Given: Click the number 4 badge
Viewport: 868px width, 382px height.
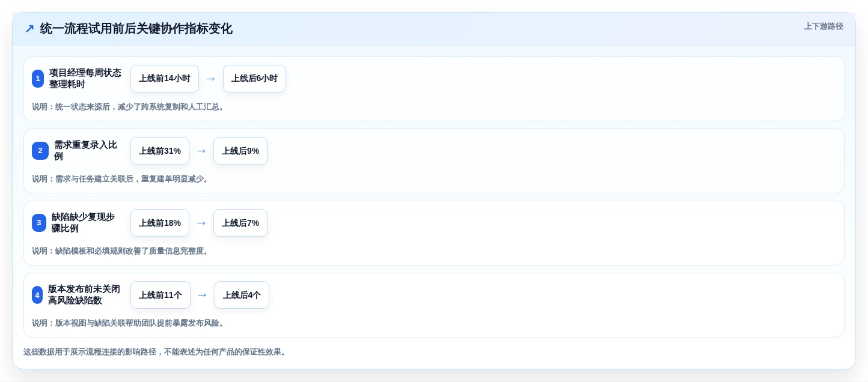Looking at the screenshot, I should point(37,295).
